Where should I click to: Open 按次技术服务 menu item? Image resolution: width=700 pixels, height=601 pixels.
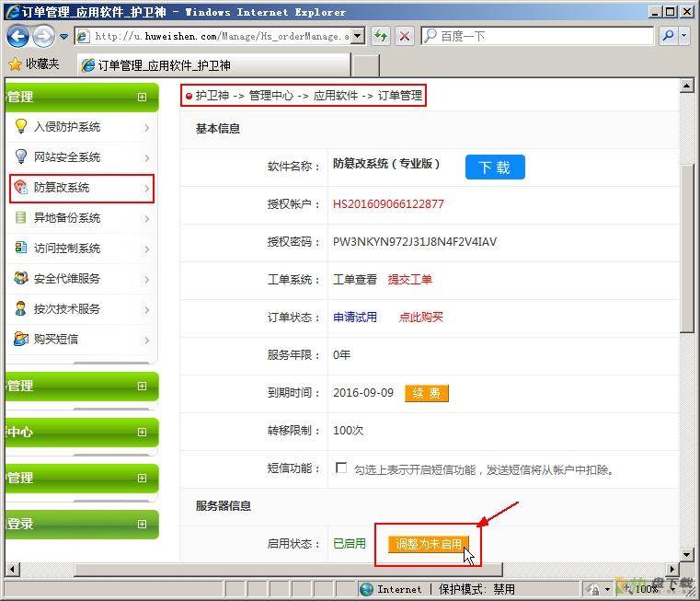pos(67,309)
